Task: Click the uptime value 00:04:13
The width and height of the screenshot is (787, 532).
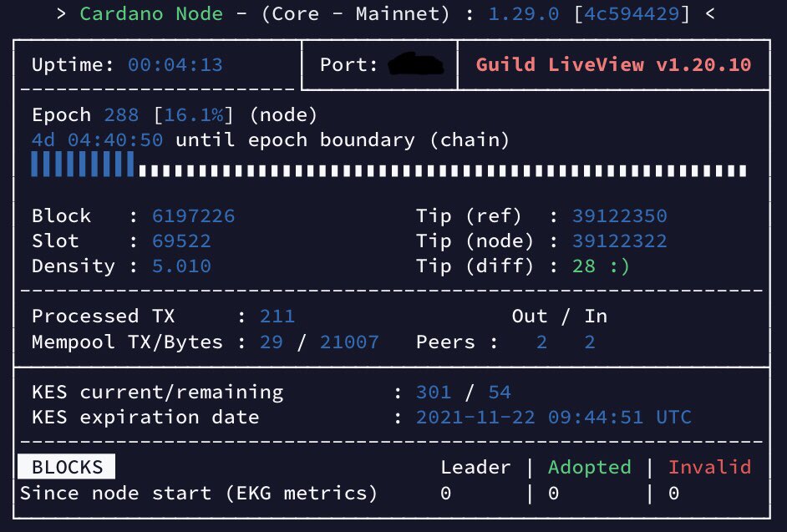Action: tap(175, 65)
